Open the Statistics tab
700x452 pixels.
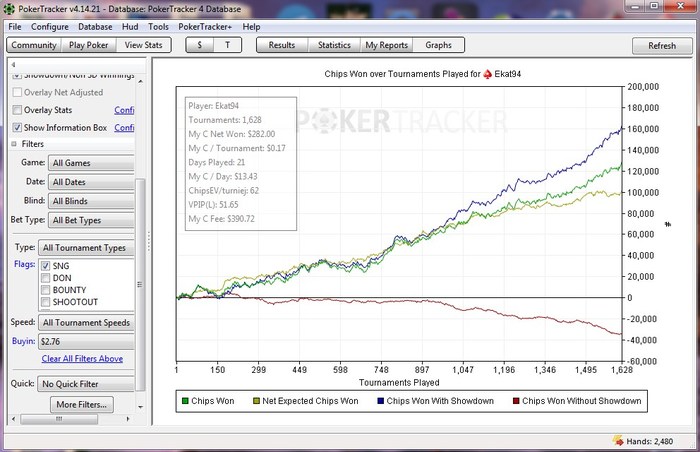click(334, 45)
